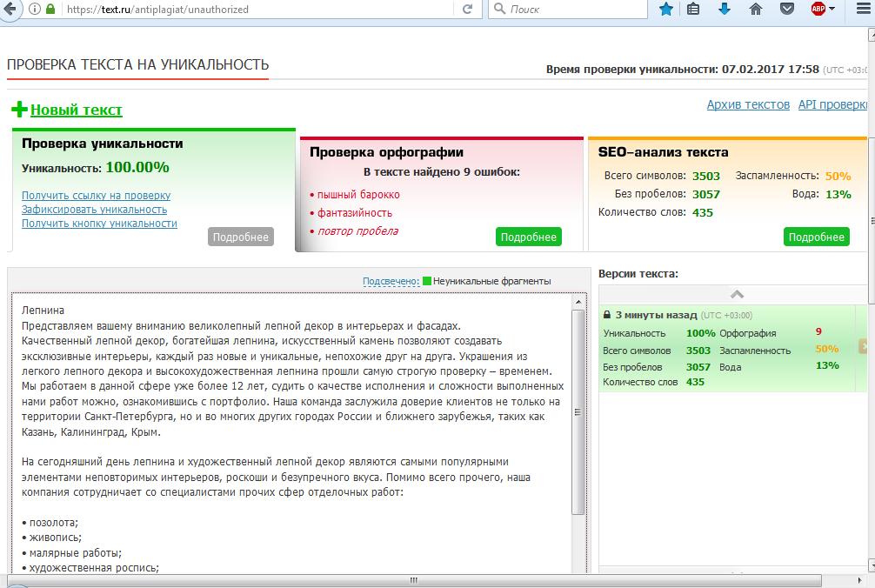This screenshot has width=875, height=588.
Task: Click spelling error пышный барокко
Action: click(358, 195)
